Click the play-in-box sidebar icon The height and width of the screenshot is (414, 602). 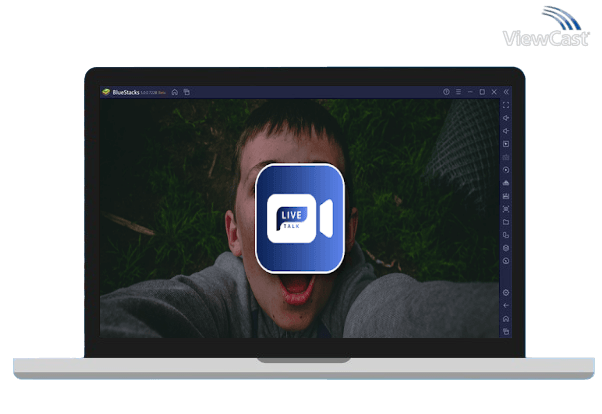pyautogui.click(x=506, y=144)
